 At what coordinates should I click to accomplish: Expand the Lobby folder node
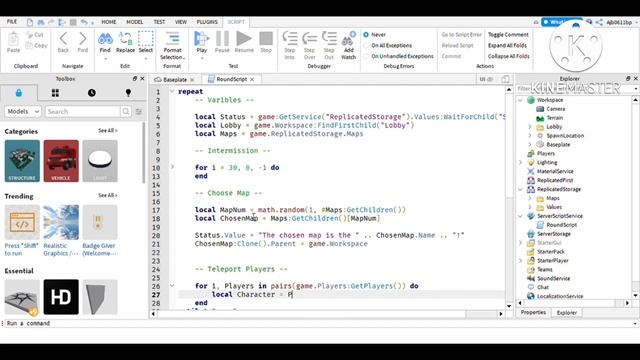530,127
